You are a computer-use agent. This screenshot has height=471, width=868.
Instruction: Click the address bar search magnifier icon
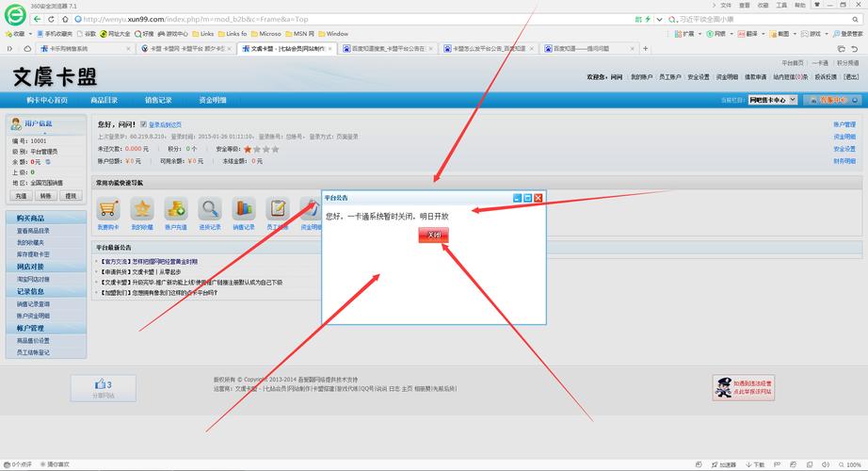855,20
